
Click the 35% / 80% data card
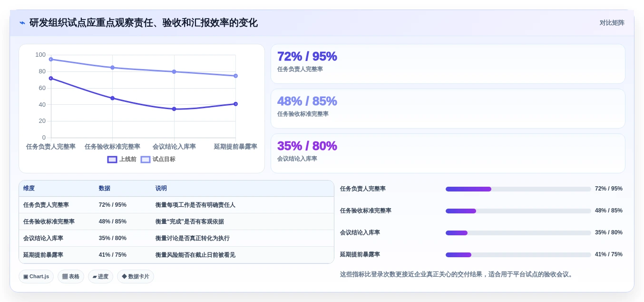[x=448, y=153]
